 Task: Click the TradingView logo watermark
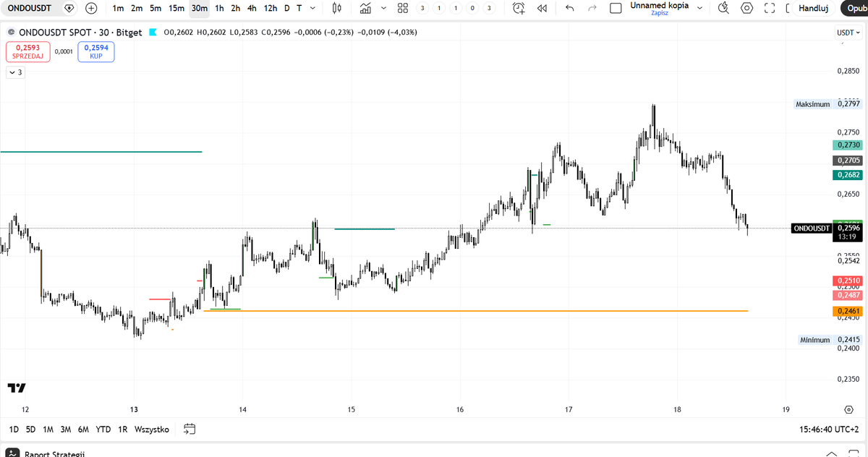tap(15, 389)
